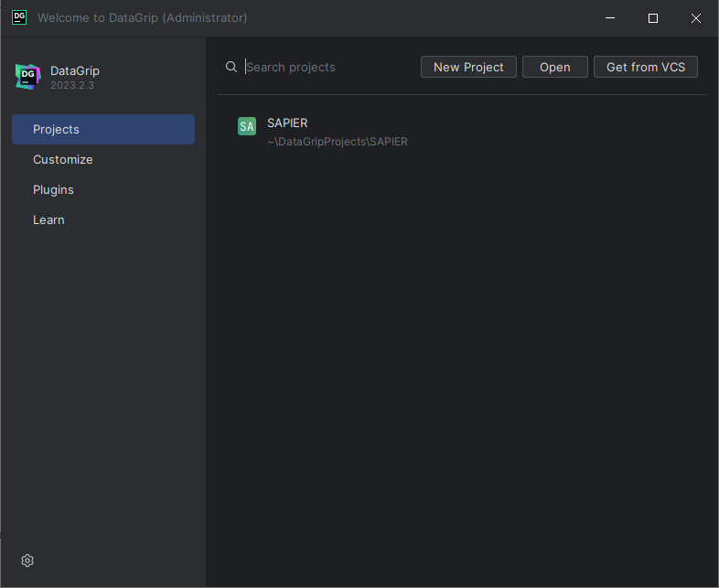Click the Open button
This screenshot has height=588, width=719.
[555, 67]
